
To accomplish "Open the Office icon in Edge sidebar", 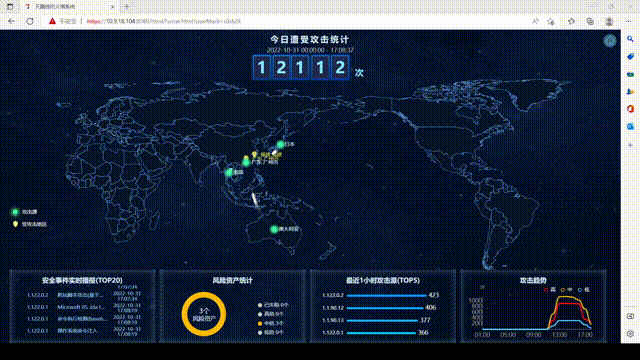I will pyautogui.click(x=630, y=109).
